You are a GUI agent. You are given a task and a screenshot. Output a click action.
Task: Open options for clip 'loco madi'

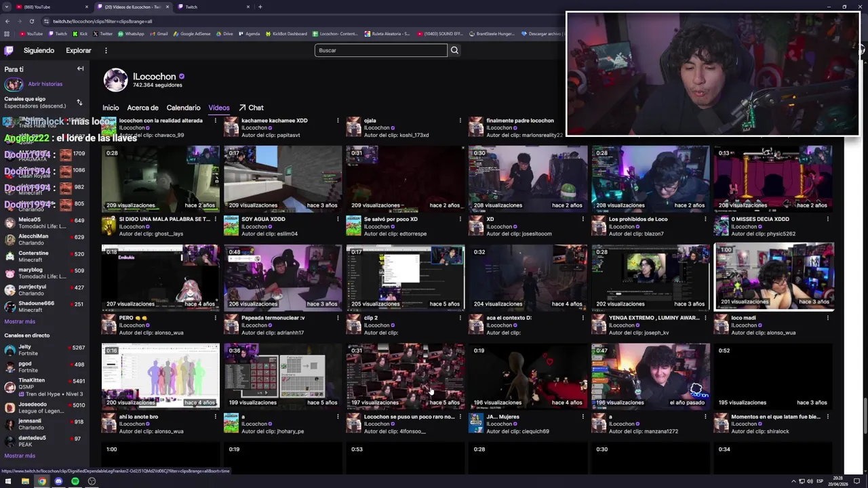point(827,318)
